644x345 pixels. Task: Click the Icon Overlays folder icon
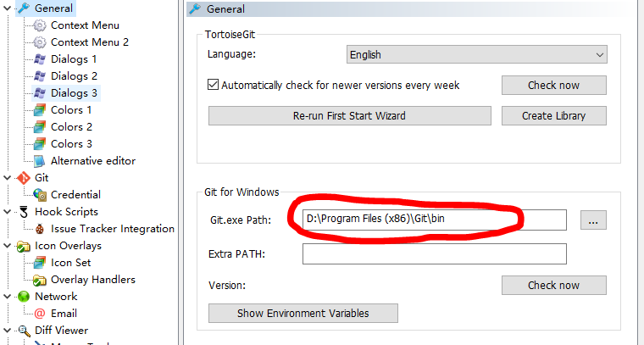coord(24,246)
